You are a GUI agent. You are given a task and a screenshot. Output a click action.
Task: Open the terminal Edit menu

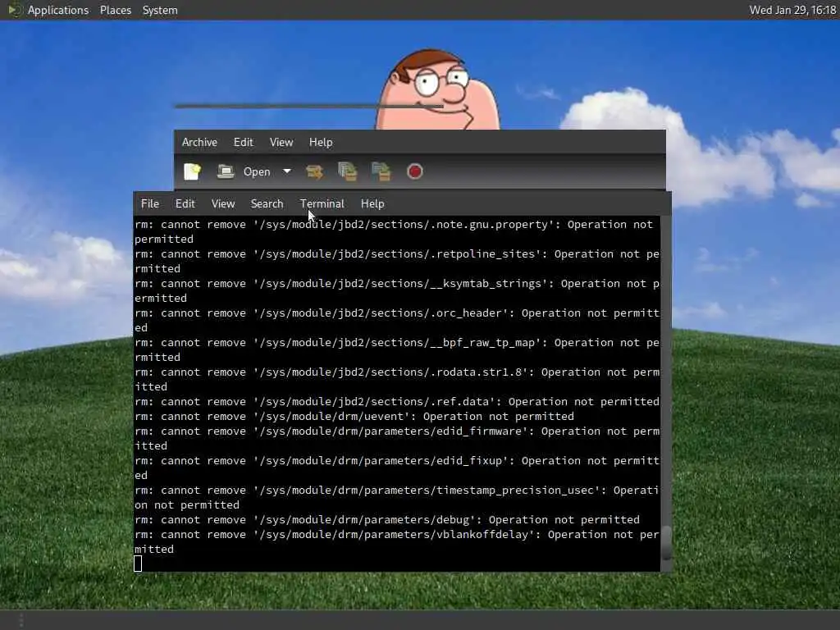click(x=185, y=203)
